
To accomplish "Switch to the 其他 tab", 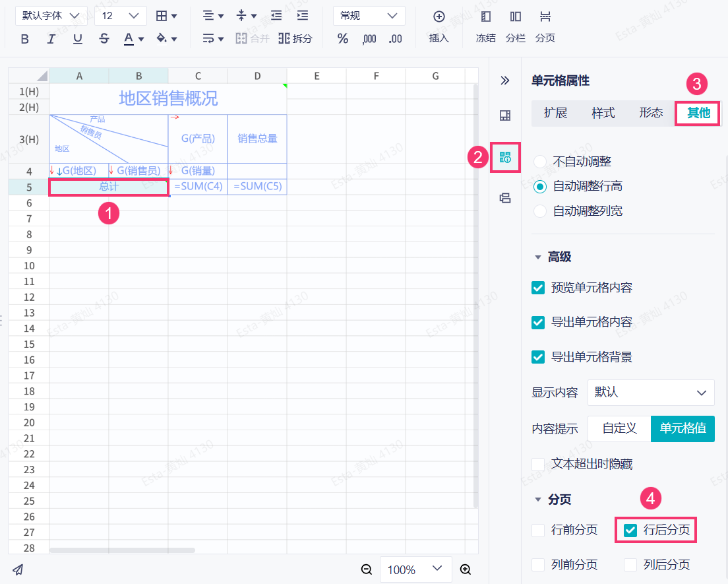I will click(x=698, y=113).
